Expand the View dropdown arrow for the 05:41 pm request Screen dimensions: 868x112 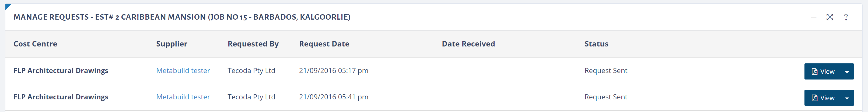tap(847, 98)
